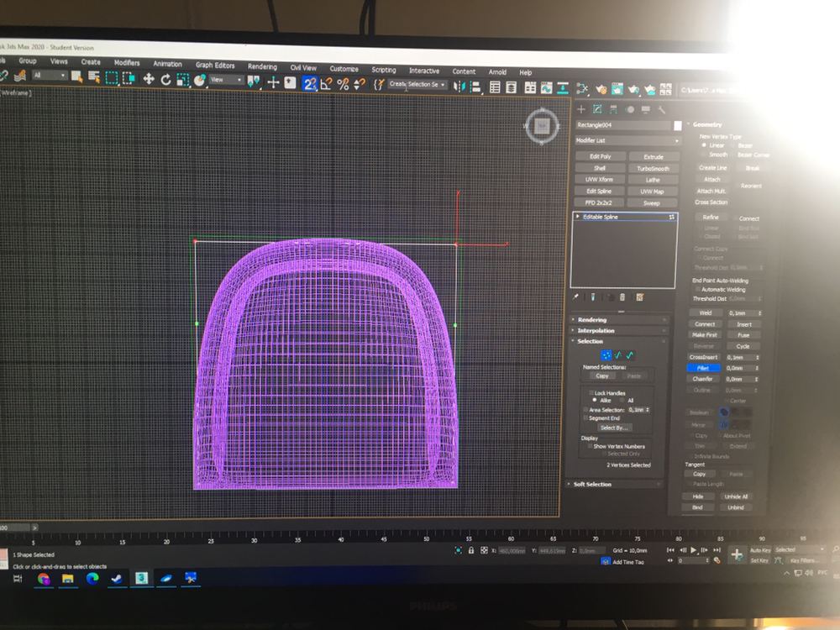Select the Move tool in the toolbar
840x630 pixels.
click(149, 79)
